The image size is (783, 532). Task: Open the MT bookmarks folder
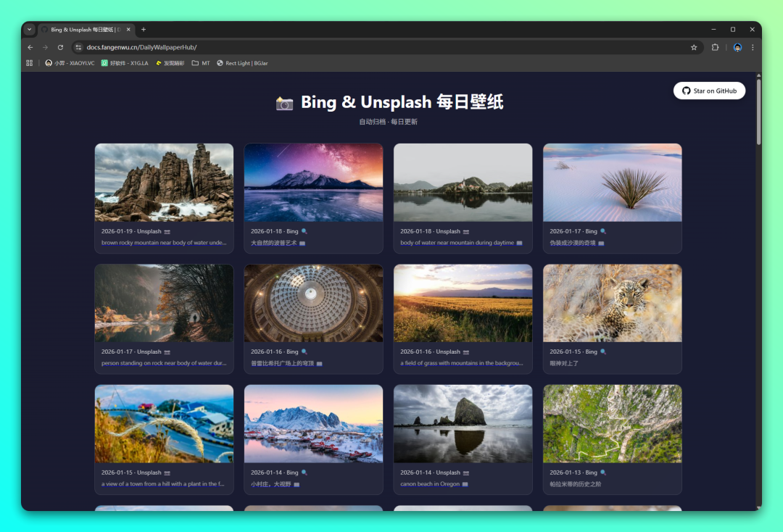[x=201, y=63]
